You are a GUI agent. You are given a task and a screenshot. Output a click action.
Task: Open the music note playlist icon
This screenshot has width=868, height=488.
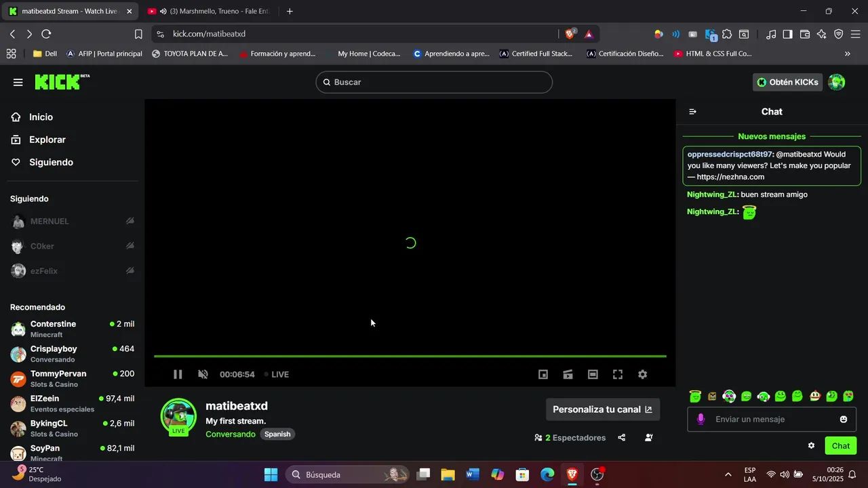(x=771, y=34)
